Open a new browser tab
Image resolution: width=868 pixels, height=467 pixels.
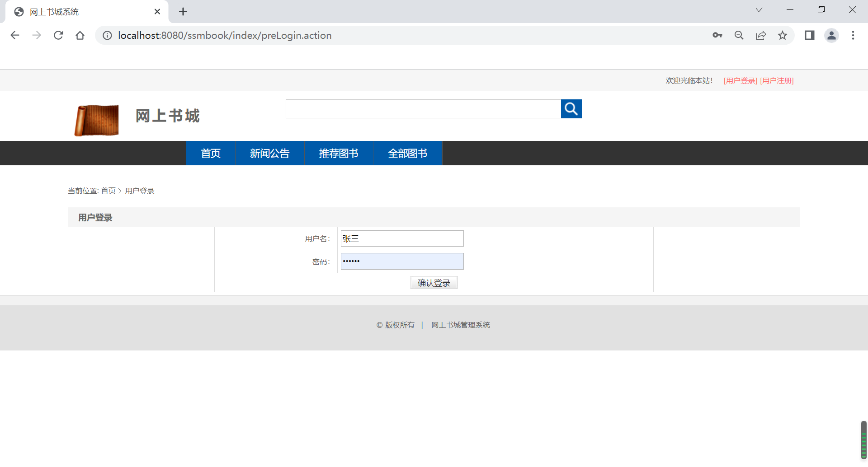coord(183,12)
